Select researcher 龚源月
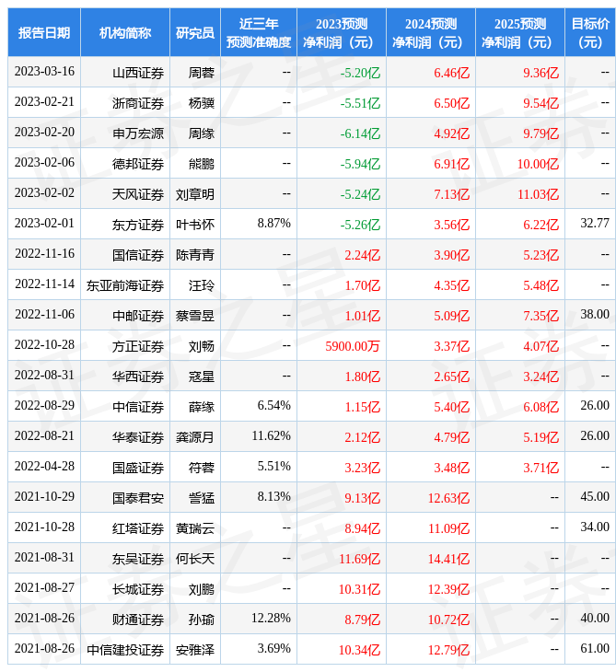Viewport: 616px width, 672px height. click(x=195, y=438)
